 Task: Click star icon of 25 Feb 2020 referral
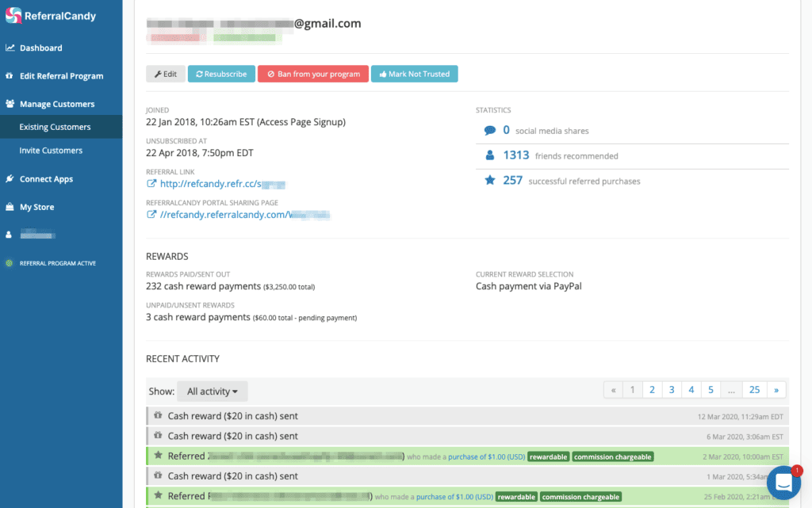[x=158, y=495]
